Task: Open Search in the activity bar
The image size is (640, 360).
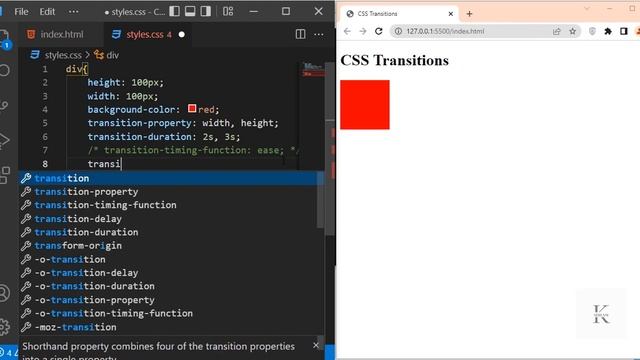Action: [x=4, y=71]
